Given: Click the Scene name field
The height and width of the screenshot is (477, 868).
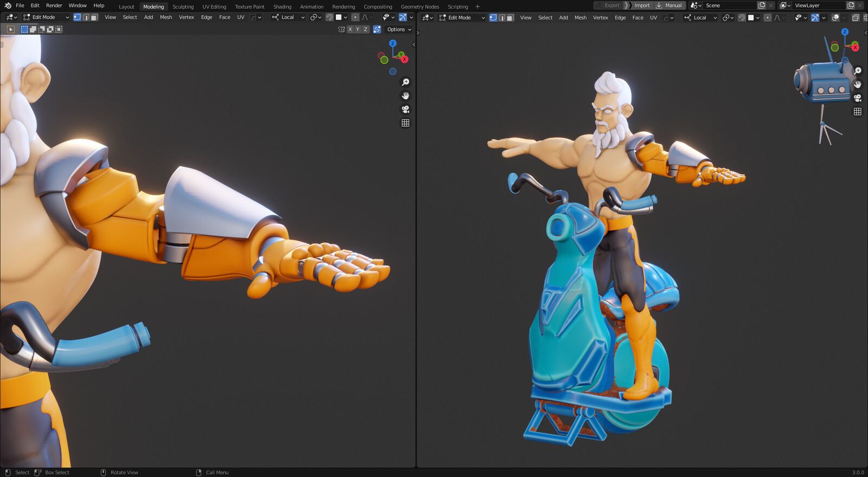Looking at the screenshot, I should click(x=730, y=5).
